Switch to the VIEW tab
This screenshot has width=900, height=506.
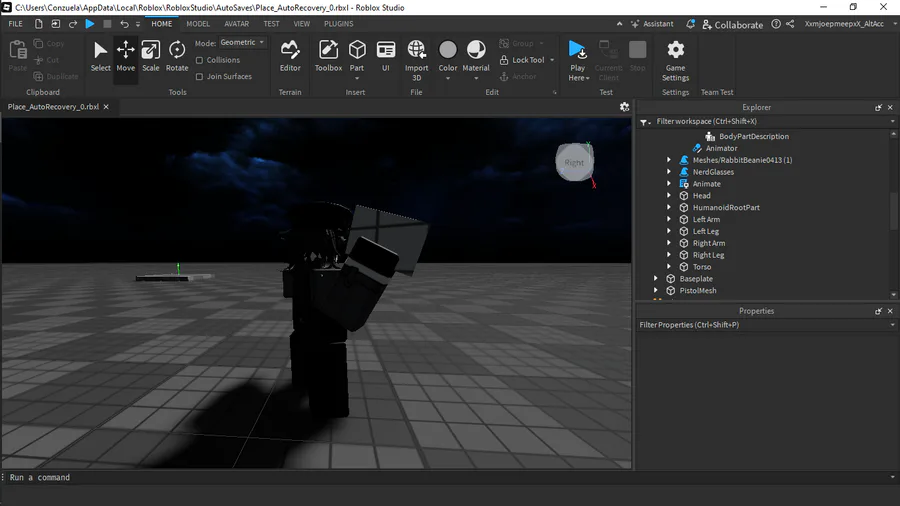click(301, 24)
